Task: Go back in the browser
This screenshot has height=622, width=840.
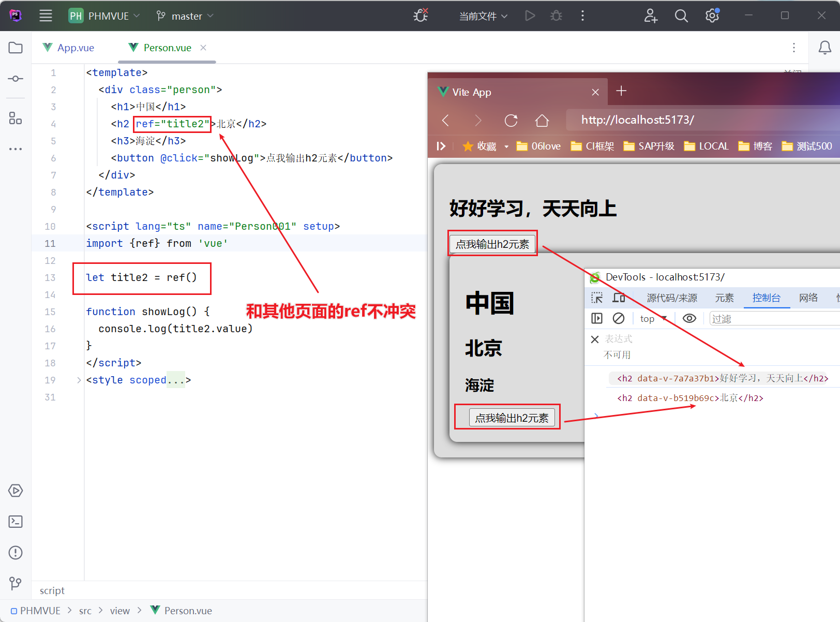Action: (446, 121)
